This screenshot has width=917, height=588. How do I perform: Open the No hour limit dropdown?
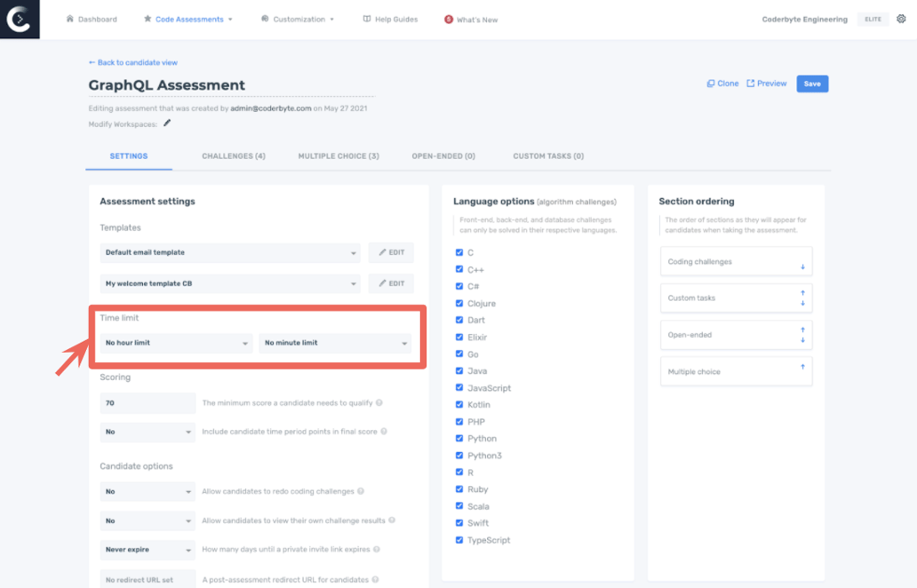[175, 342]
